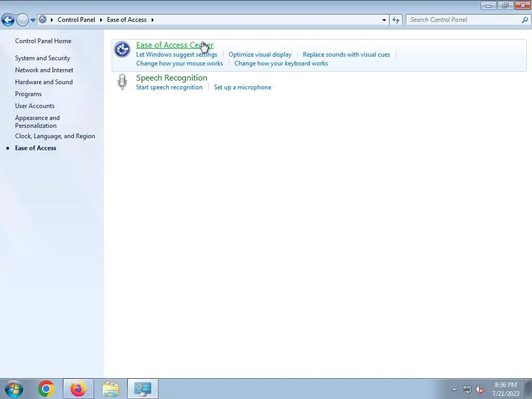Restore down the Control Panel window
This screenshot has height=399, width=532.
coord(506,5)
